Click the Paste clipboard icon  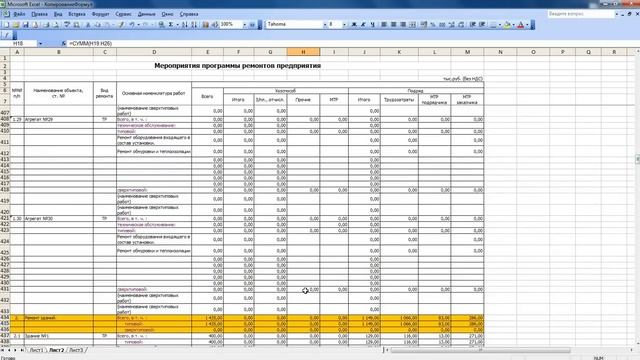(x=107, y=25)
